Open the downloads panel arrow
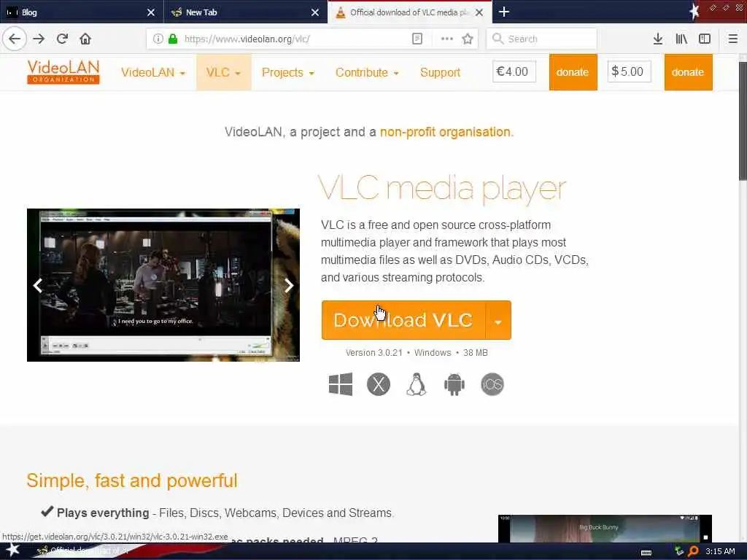747x560 pixels. tap(658, 39)
